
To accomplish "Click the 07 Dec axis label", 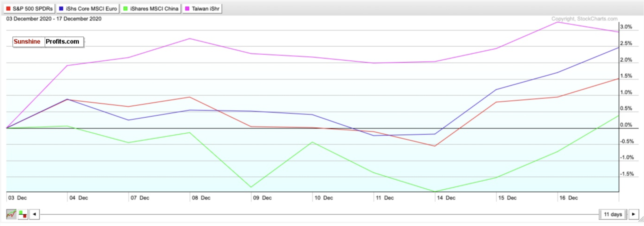I will point(140,198).
